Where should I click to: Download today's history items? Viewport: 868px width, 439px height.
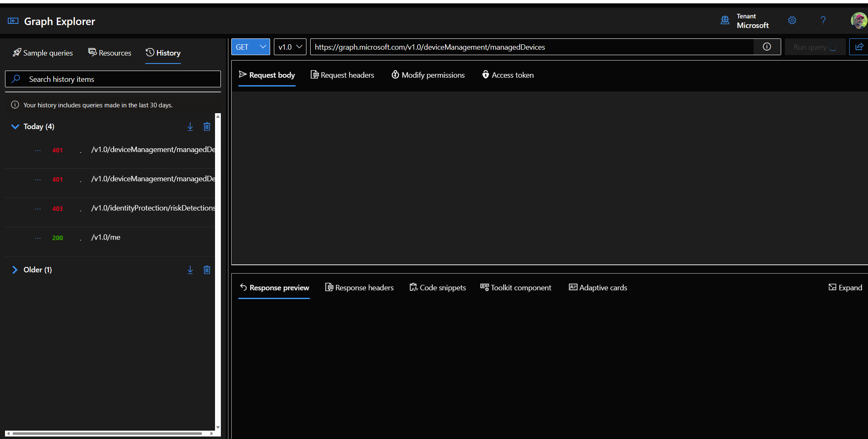click(190, 127)
